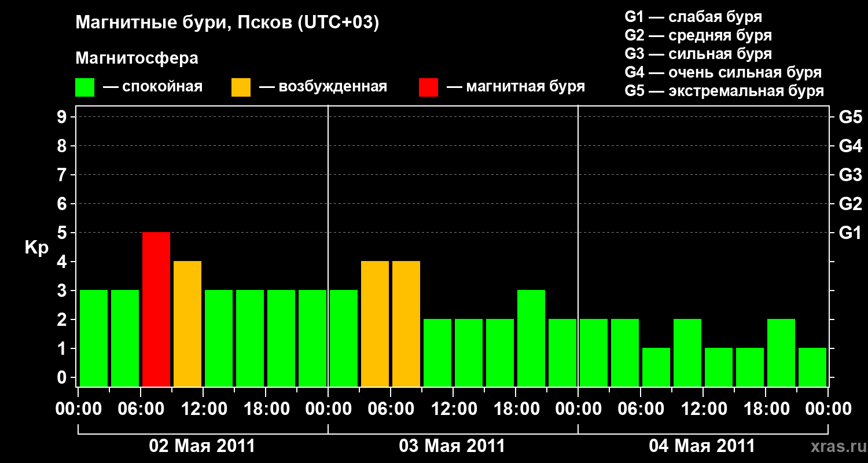The image size is (868, 463).
Task: Click the 'G1' right-axis label beside Kp 5
Action: point(850,233)
